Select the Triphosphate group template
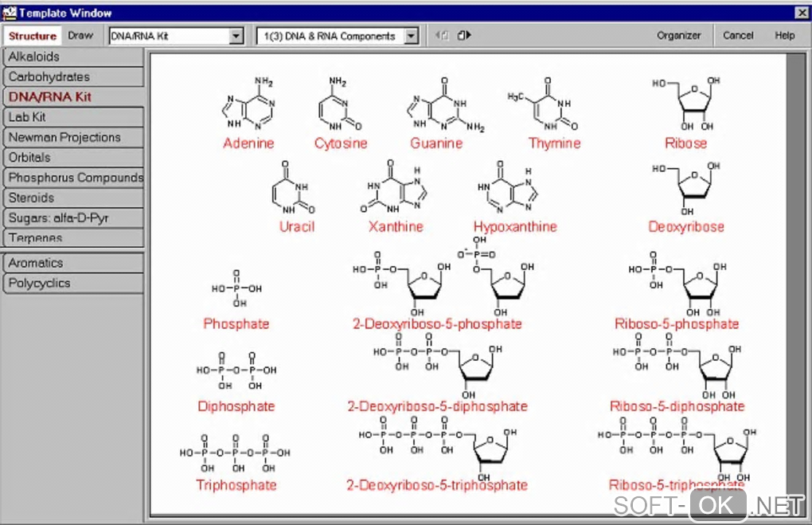 236,463
